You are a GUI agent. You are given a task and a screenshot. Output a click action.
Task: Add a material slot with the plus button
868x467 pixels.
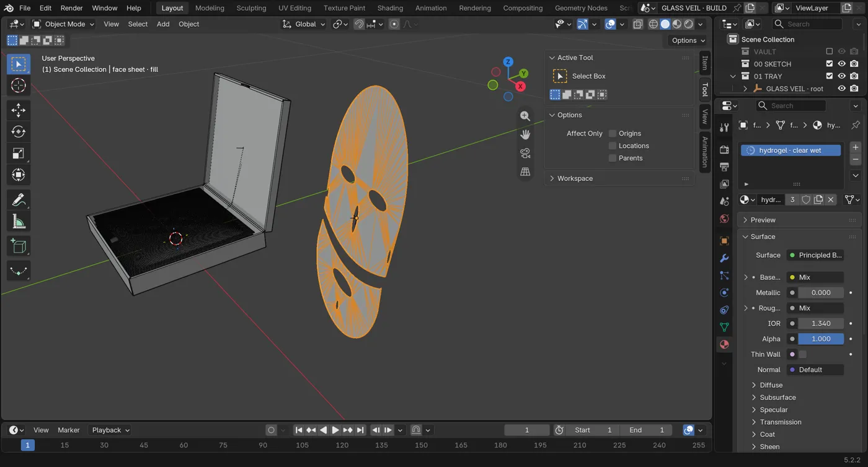[x=856, y=147]
